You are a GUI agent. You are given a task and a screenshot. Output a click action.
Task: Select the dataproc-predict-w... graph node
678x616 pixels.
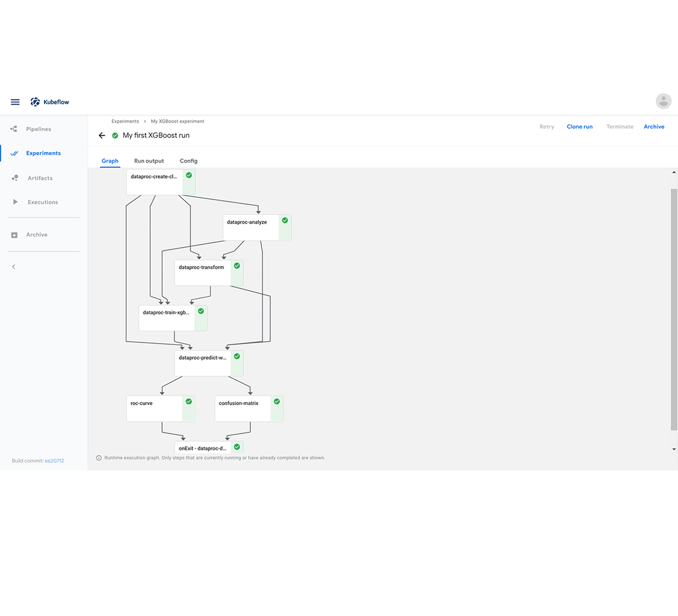[x=209, y=363]
